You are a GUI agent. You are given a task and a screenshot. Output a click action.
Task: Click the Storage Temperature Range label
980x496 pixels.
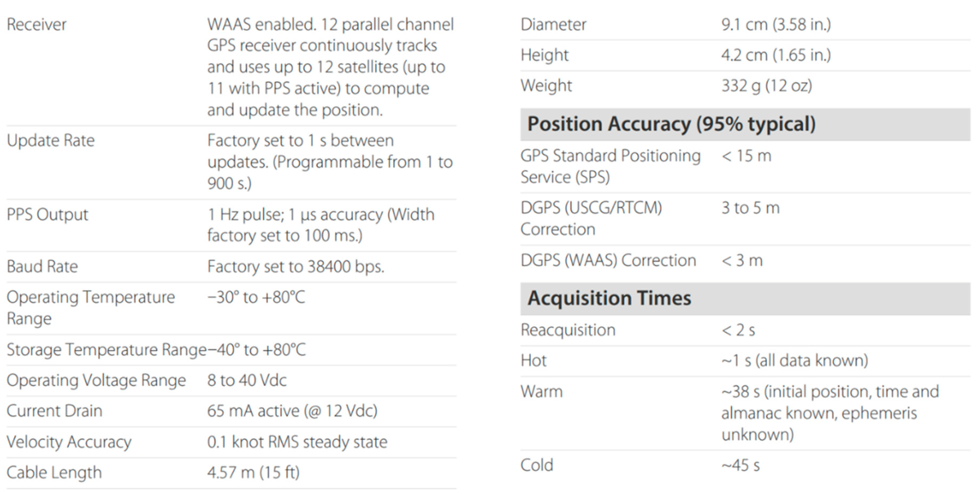[107, 350]
